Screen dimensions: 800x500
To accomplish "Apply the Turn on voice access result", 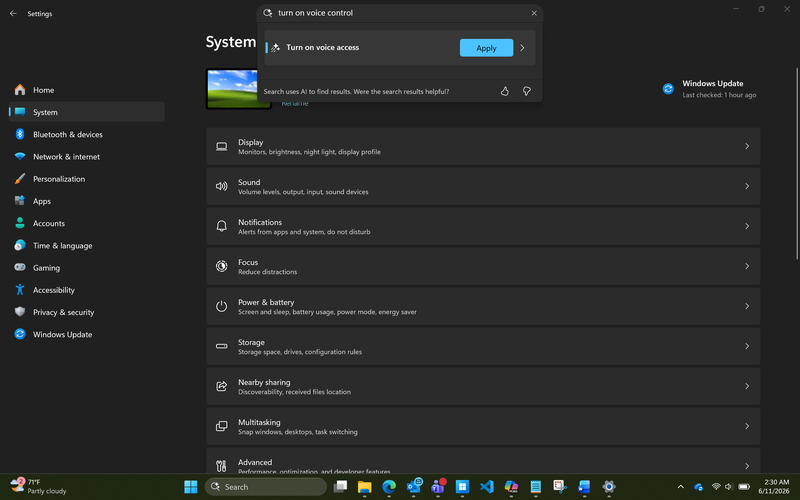I will coord(486,48).
